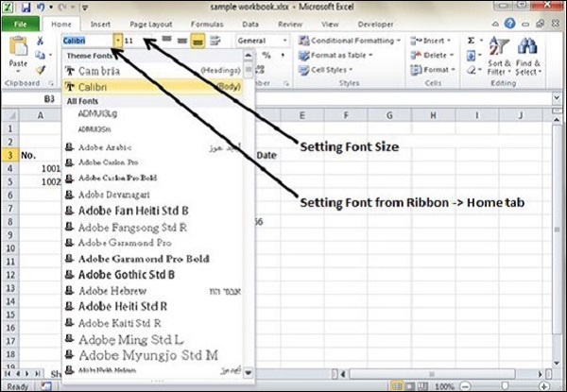
Task: Click the Delete cells icon
Action: [416, 56]
